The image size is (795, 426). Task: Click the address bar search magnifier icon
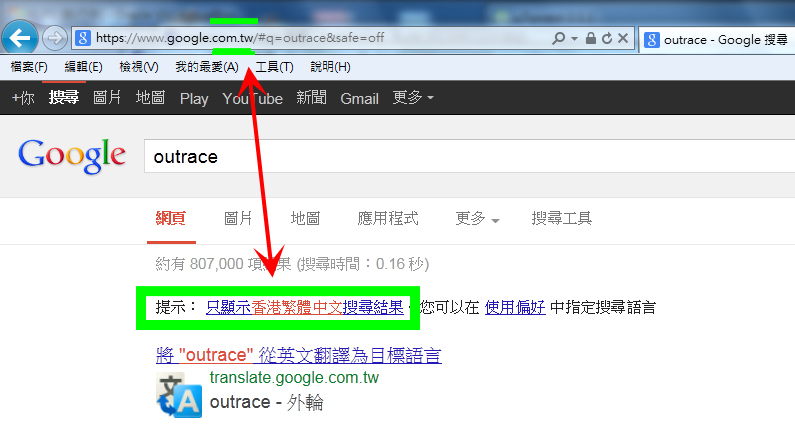(558, 38)
